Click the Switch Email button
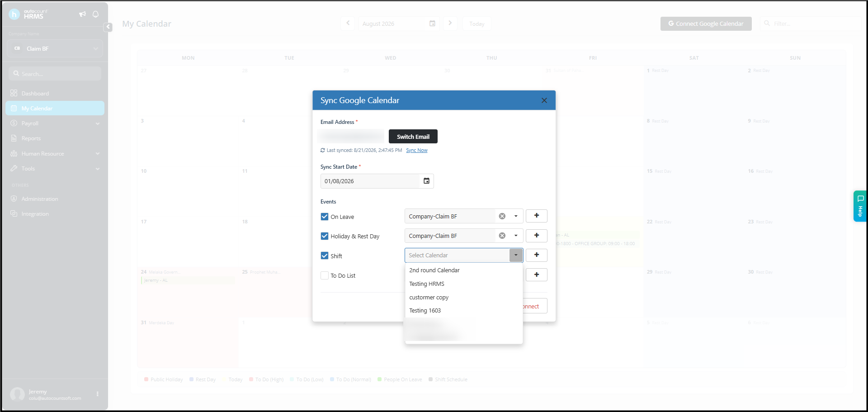 pos(413,137)
